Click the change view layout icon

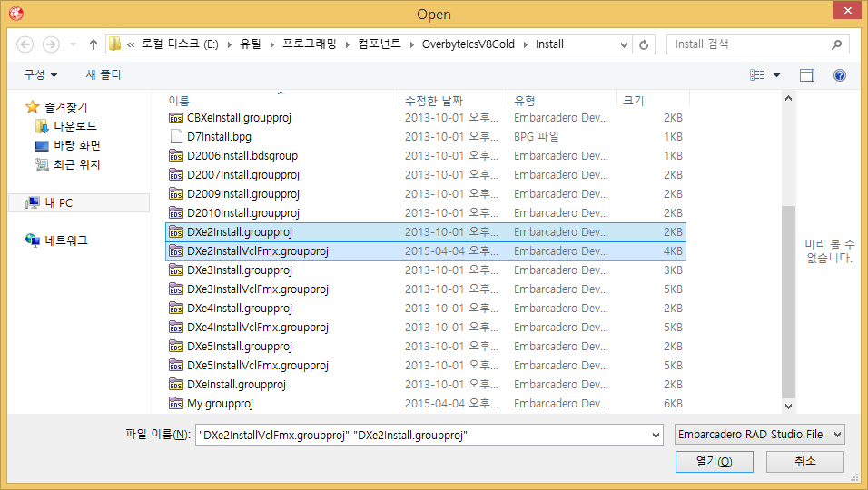click(757, 75)
